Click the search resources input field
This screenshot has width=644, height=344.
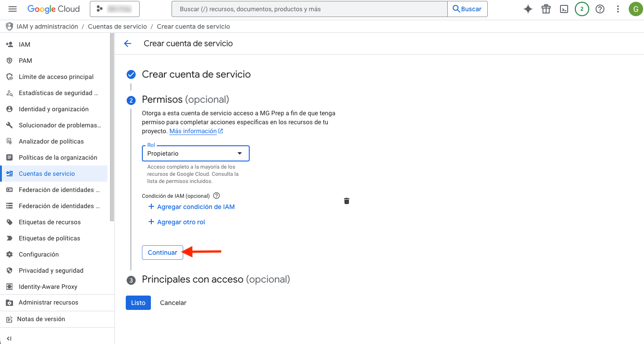coord(309,9)
